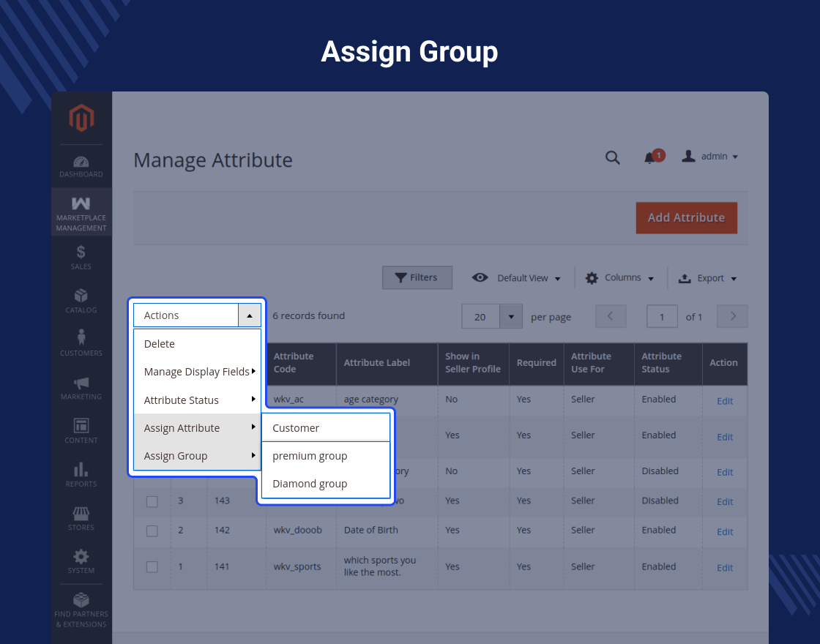Sort by Attribute Label column header
Viewport: 820px width, 644px height.
(387, 363)
